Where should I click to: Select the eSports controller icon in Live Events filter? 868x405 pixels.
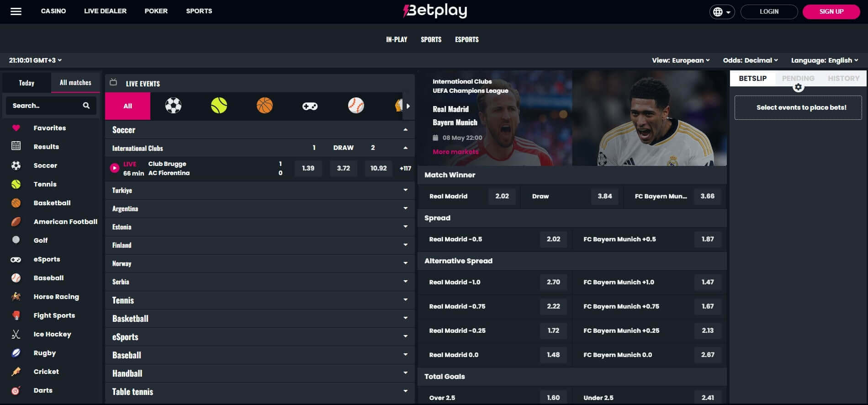[x=310, y=106]
